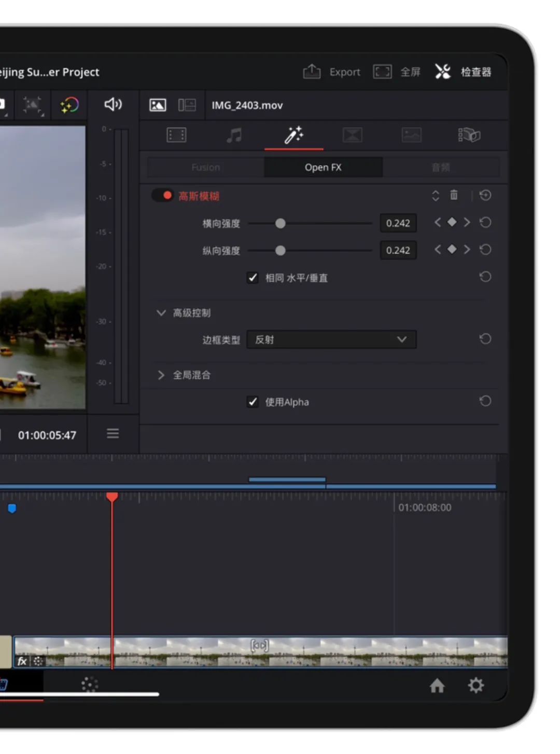Click the 纵向强度 slider handle
The height and width of the screenshot is (754, 560).
coord(281,251)
